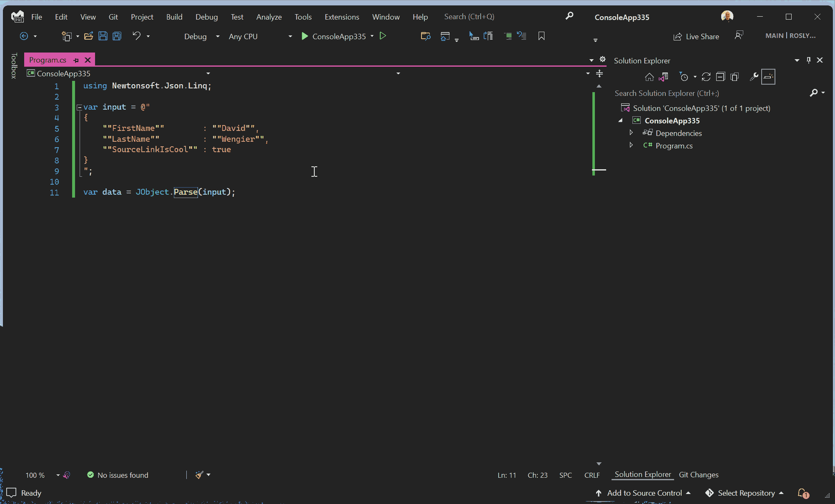Click the Run ConsoleApp335 play button
Image resolution: width=835 pixels, height=504 pixels.
click(x=305, y=36)
